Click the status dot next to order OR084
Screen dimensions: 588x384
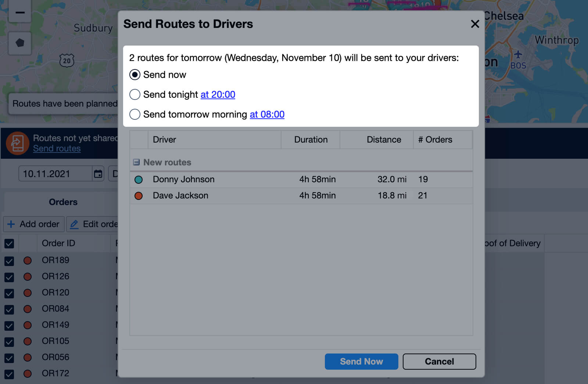[x=28, y=309]
